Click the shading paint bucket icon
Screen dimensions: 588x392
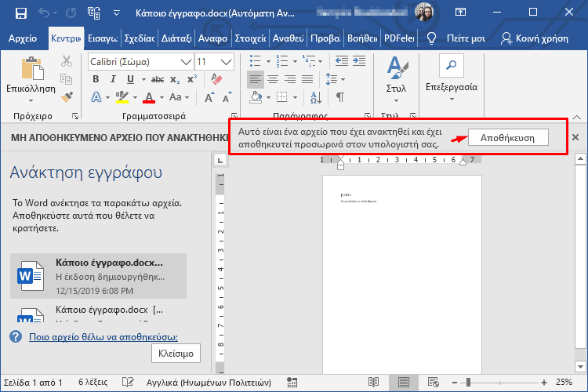(x=256, y=97)
